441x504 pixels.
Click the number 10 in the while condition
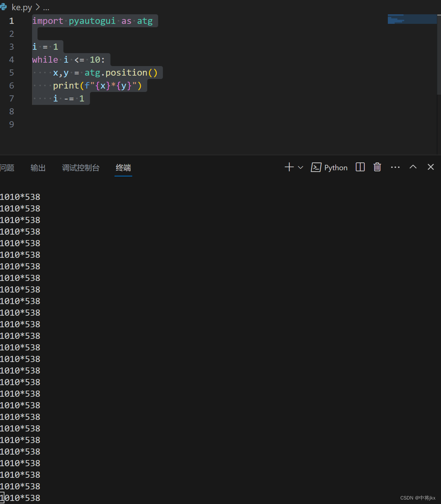(x=95, y=60)
